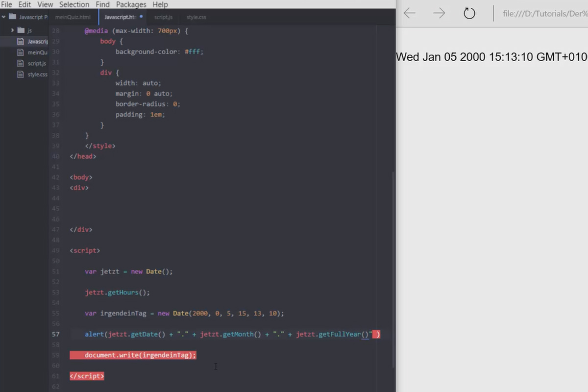
Task: Click the browser address bar showing file:///D:/Tutorials
Action: (x=545, y=14)
